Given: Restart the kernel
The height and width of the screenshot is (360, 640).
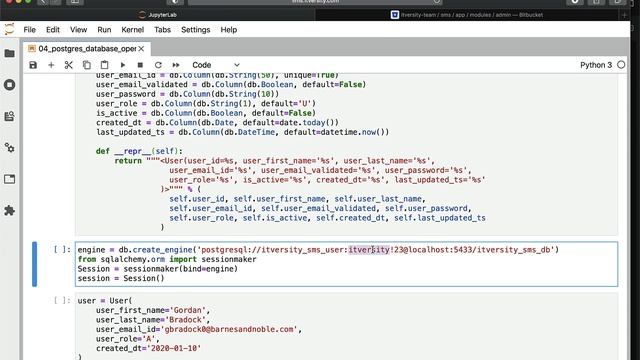Looking at the screenshot, I should [x=158, y=65].
